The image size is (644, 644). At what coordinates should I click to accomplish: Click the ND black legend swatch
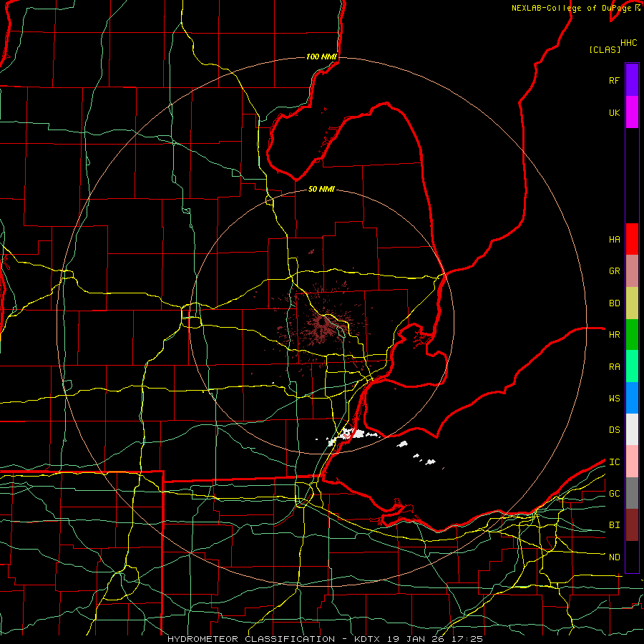(x=632, y=557)
